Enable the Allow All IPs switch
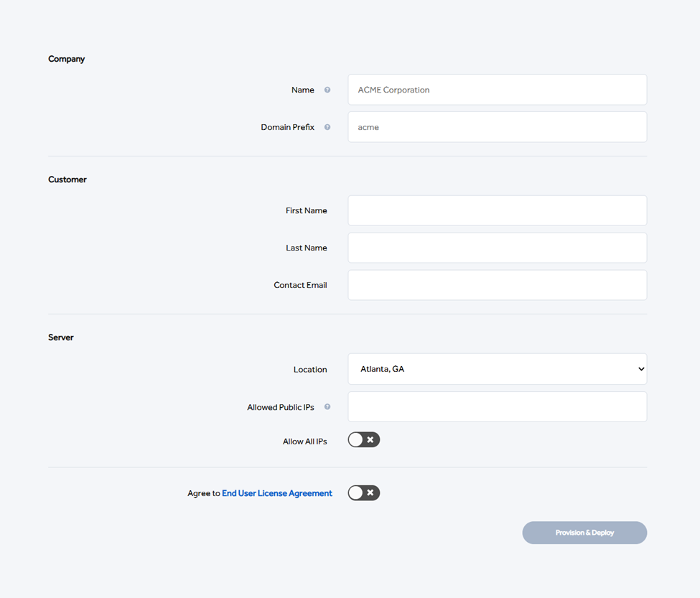 [x=364, y=439]
